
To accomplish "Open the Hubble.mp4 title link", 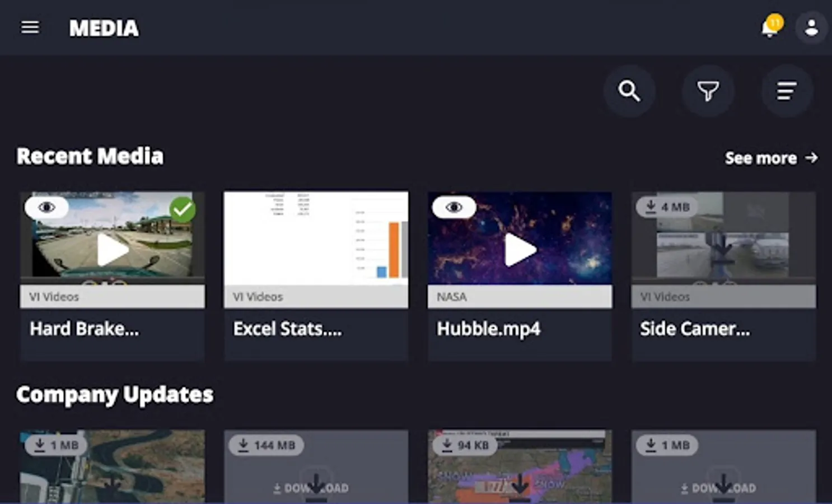I will tap(488, 329).
